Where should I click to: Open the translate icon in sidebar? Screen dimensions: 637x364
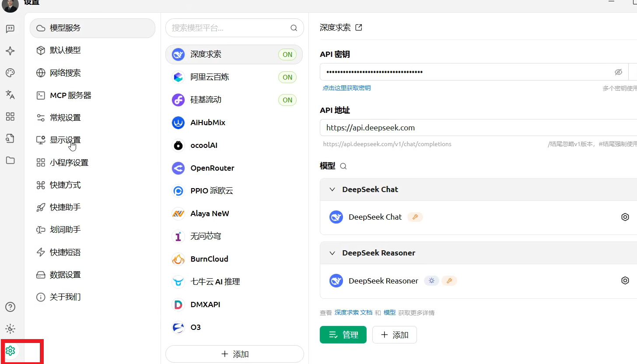point(10,94)
